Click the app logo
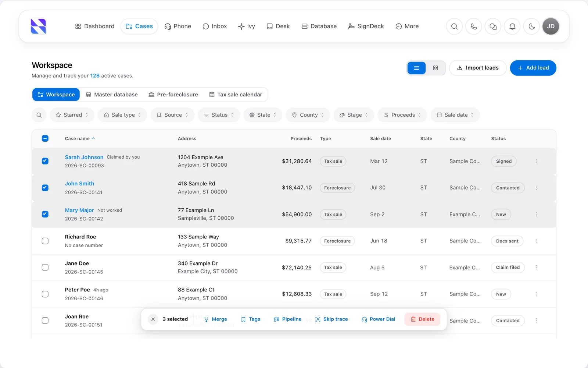 click(38, 26)
